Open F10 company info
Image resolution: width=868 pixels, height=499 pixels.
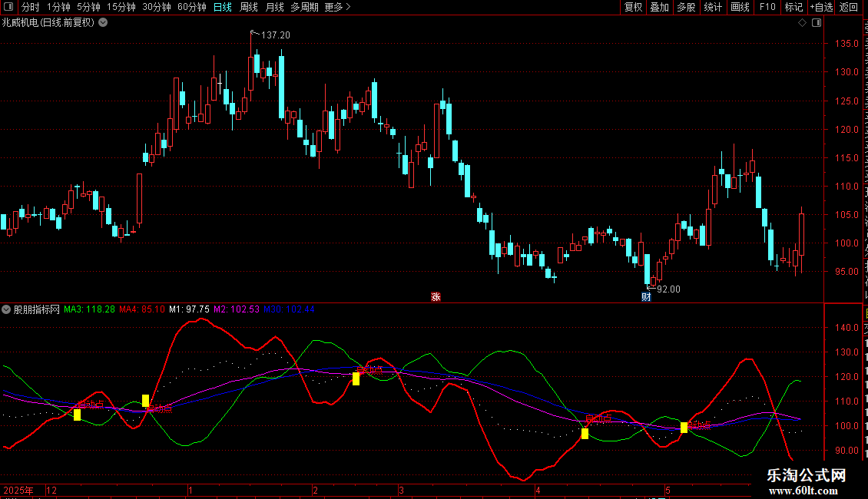pyautogui.click(x=767, y=7)
